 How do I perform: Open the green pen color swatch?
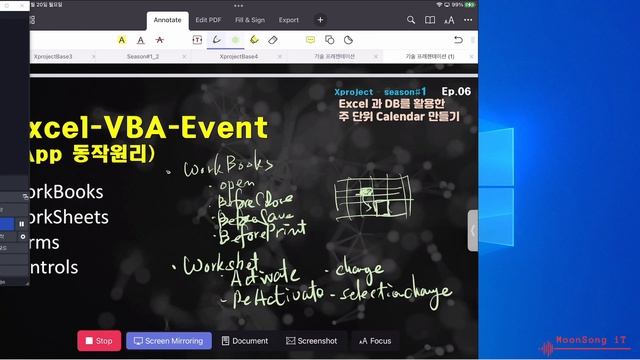[236, 40]
